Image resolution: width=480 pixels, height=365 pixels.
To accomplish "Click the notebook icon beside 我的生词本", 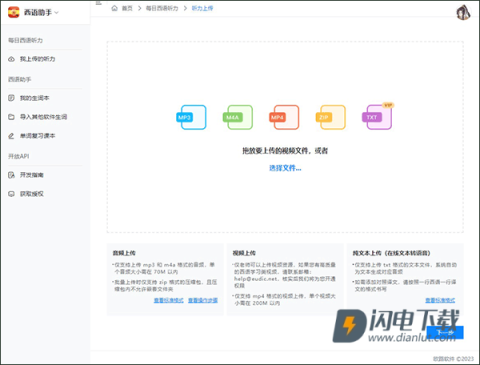I will (11, 98).
